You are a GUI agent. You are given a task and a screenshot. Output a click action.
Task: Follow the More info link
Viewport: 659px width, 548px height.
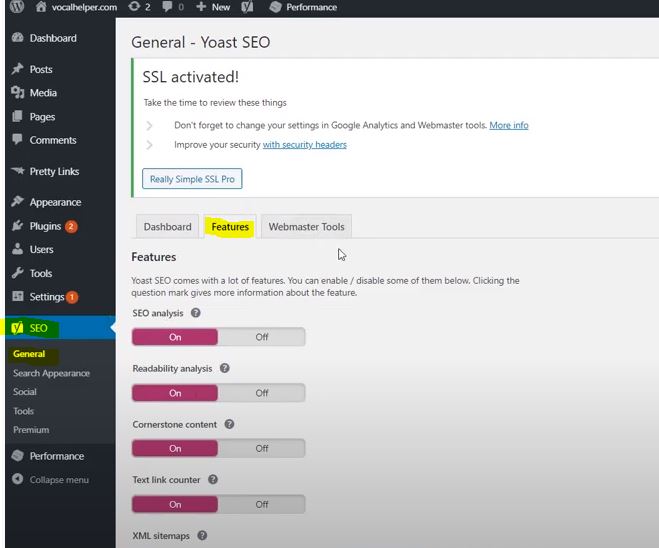tap(509, 125)
